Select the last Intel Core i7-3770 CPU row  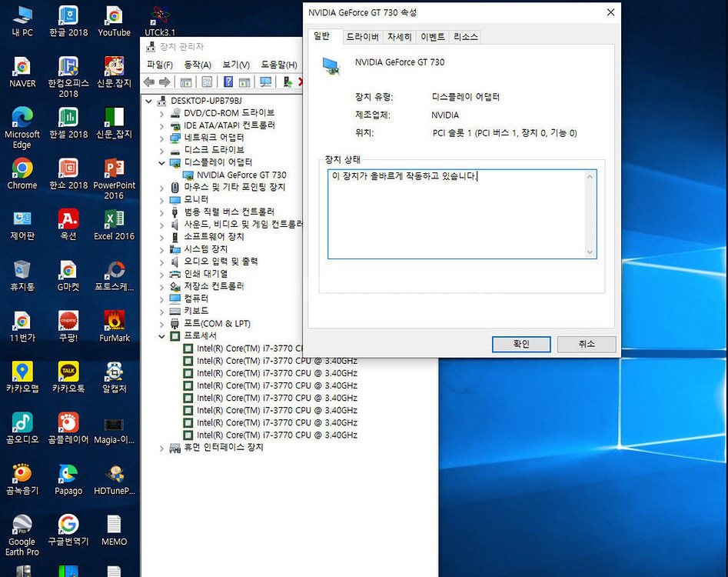[x=277, y=435]
